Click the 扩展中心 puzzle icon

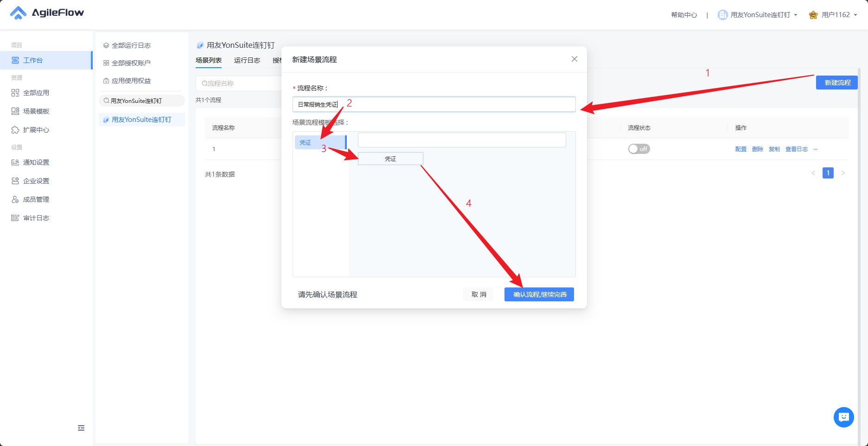point(15,130)
